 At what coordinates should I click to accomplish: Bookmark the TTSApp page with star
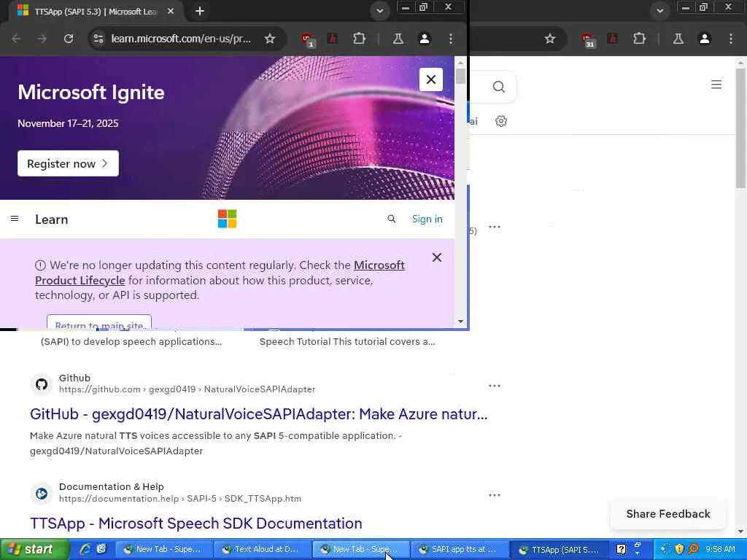(270, 39)
